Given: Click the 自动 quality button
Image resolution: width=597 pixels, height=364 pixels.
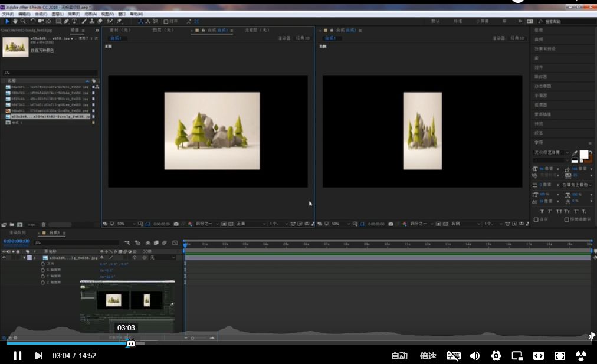Looking at the screenshot, I should pyautogui.click(x=399, y=356).
